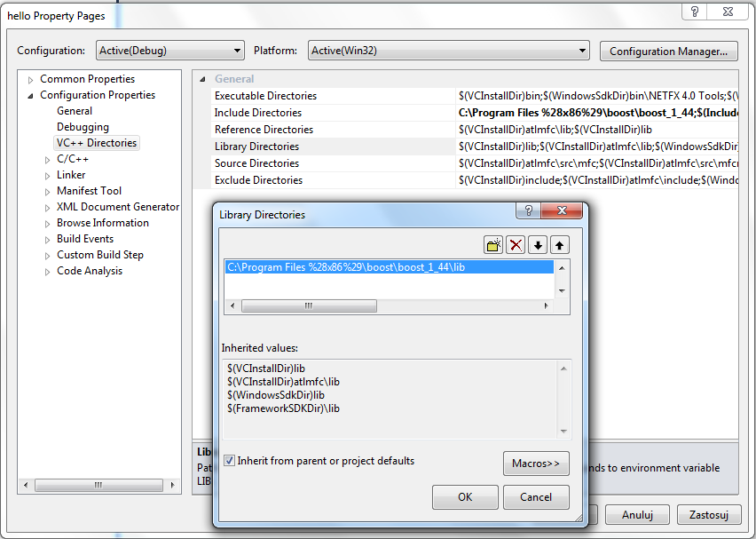Expand the C/C++ tree node

48,160
